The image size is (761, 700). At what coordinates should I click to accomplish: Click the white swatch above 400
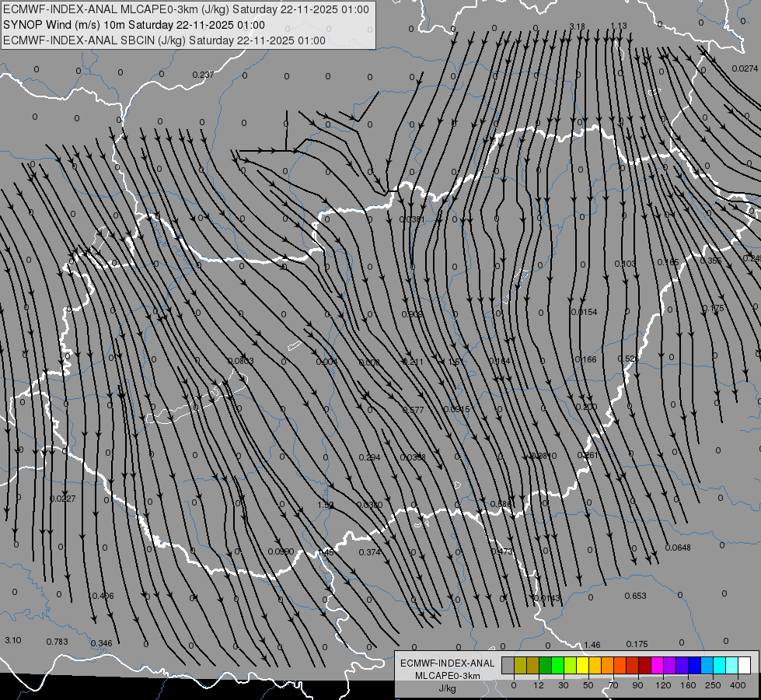point(745,665)
